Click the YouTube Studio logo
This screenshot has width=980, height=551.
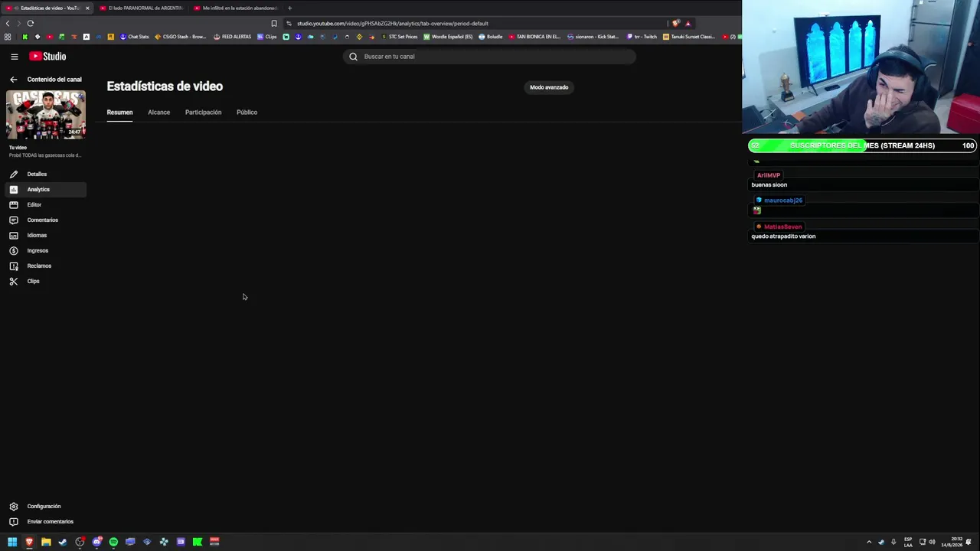click(47, 57)
